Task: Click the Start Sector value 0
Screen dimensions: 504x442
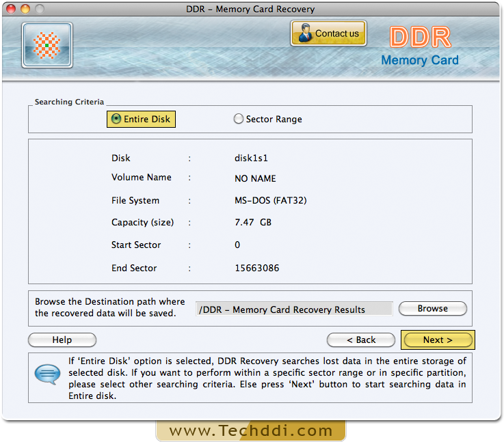Action: click(237, 245)
